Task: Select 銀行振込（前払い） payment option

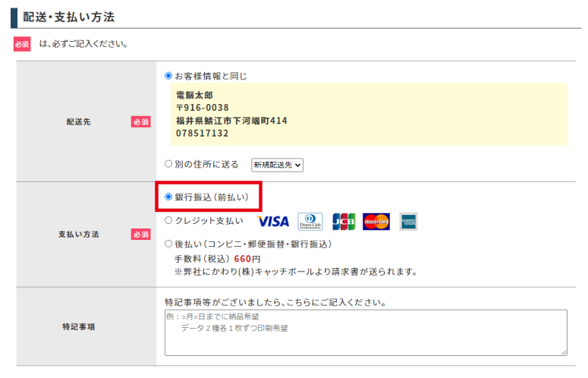Action: click(x=168, y=197)
